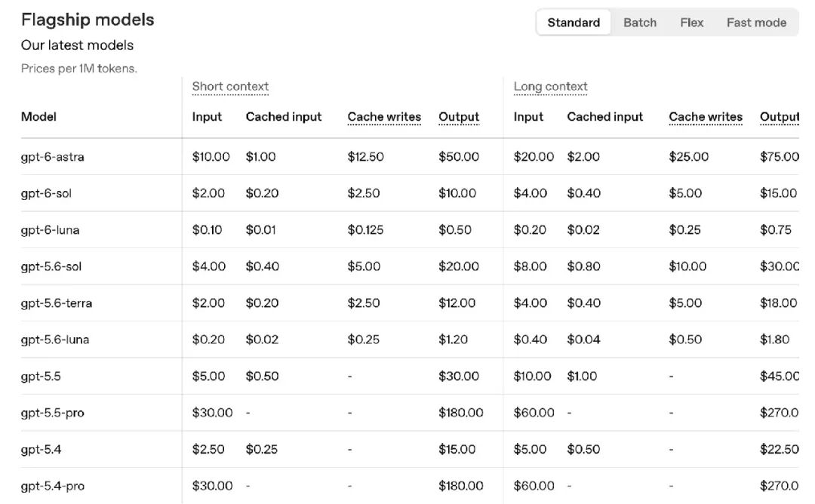Click the $0.80 cached input price
Image resolution: width=815 pixels, height=504 pixels.
click(x=583, y=266)
